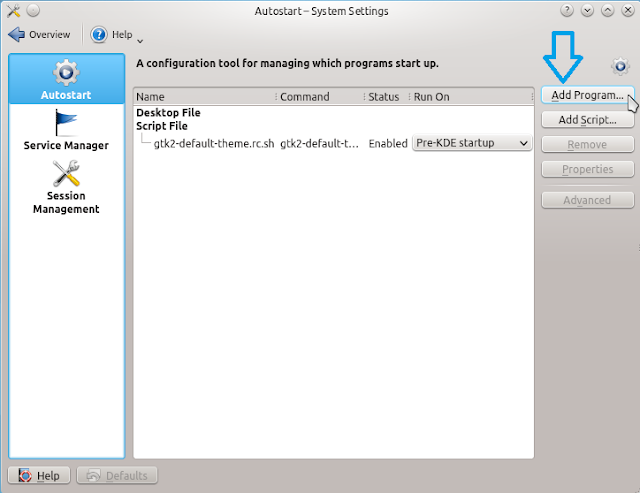Sort list by Status column
The width and height of the screenshot is (640, 493).
point(387,97)
